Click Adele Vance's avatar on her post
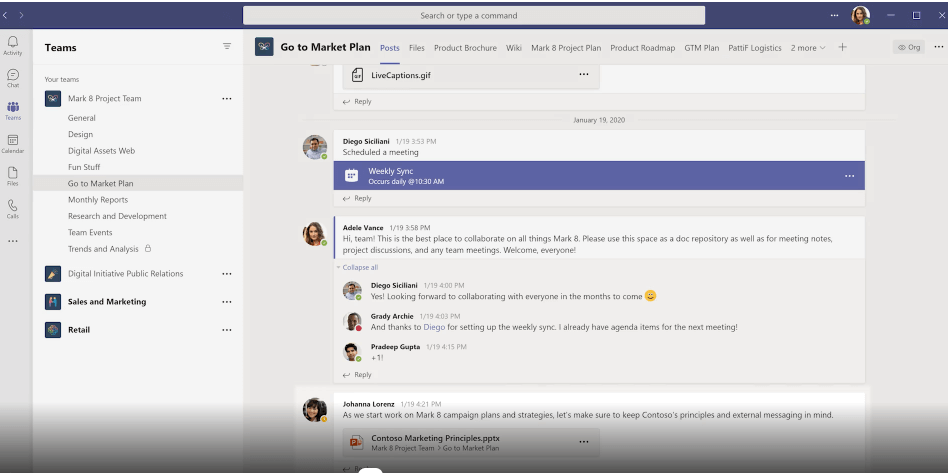948x473 pixels. pos(314,233)
